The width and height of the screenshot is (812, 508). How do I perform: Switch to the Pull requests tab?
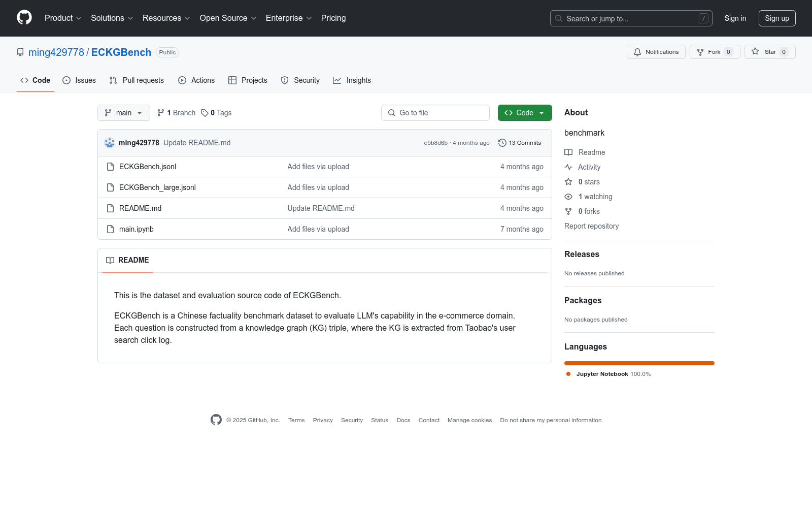[137, 80]
